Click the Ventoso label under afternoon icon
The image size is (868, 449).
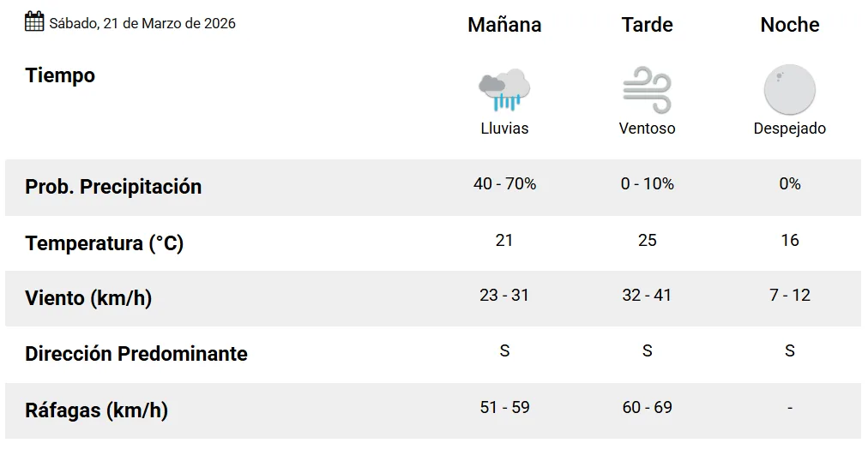(x=647, y=129)
